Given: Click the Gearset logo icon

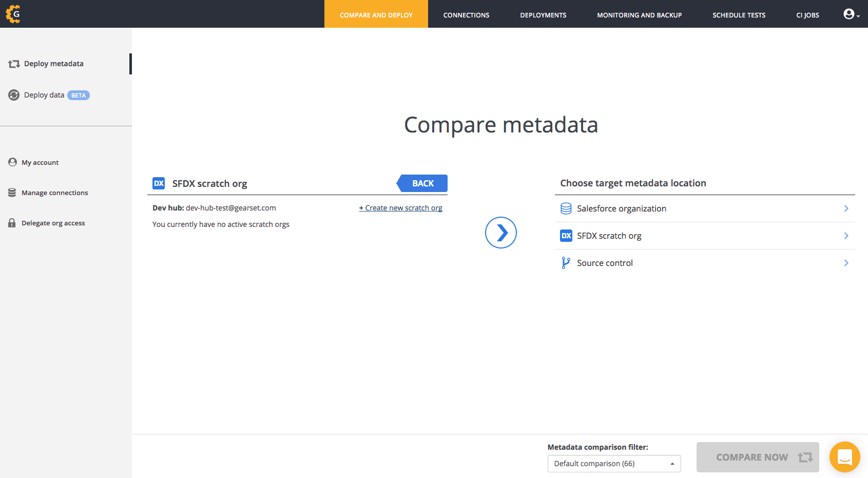Looking at the screenshot, I should tap(13, 14).
